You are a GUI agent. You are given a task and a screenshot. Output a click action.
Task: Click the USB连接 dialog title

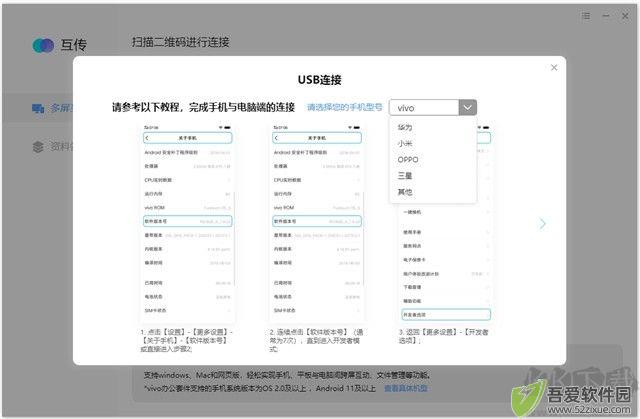tap(320, 80)
